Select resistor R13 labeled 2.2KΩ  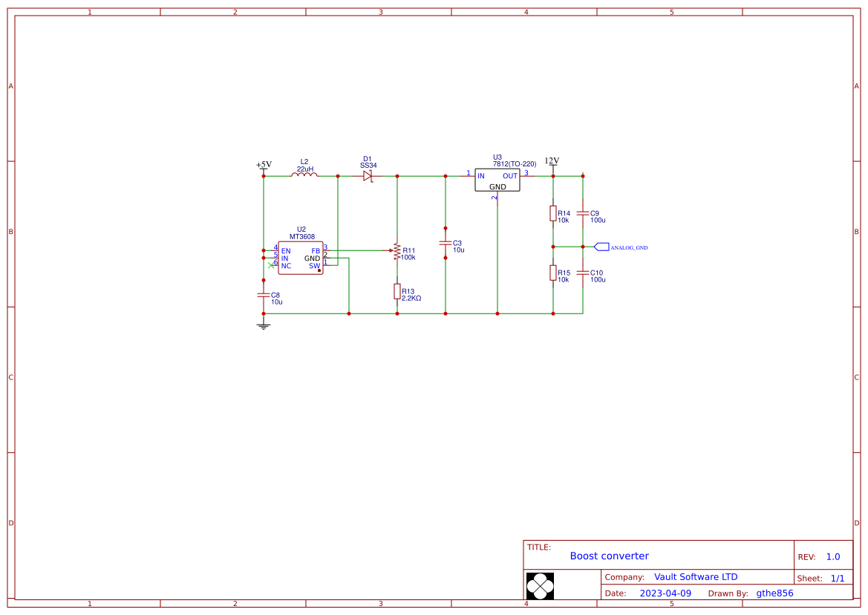click(x=397, y=293)
